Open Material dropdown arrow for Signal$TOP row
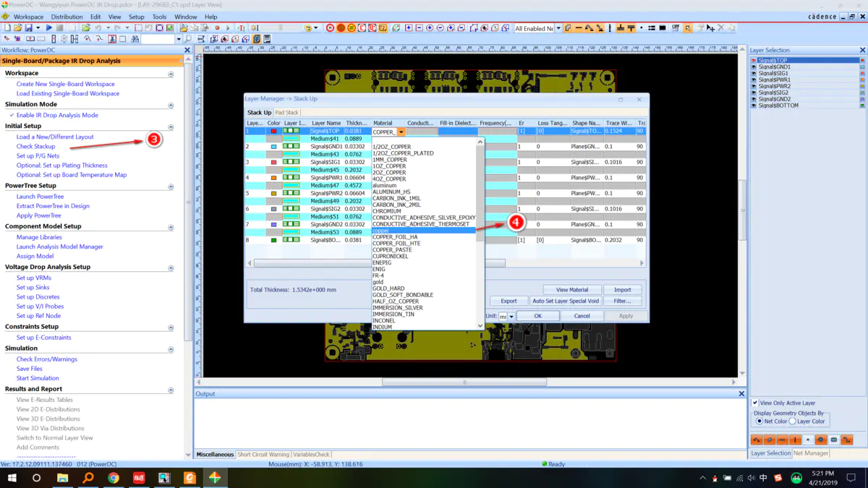Viewport: 868px width, 488px height. click(x=401, y=132)
